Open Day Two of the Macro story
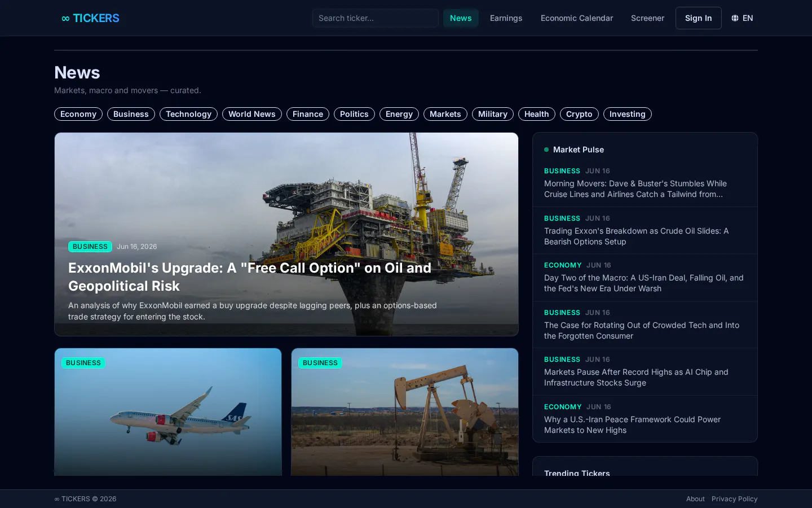 645,277
